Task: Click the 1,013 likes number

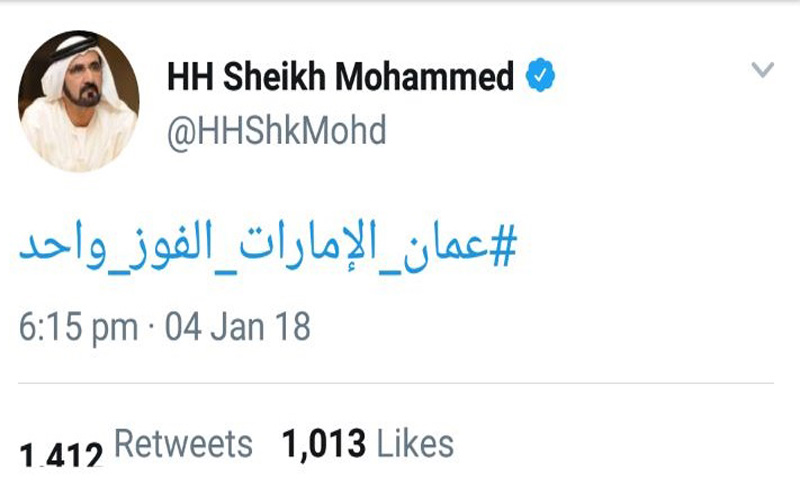Action: click(x=326, y=443)
